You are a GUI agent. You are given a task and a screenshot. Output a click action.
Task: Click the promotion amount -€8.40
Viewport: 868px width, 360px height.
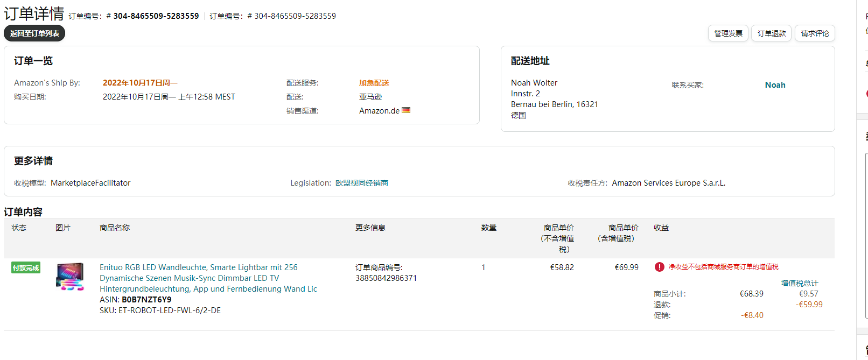(752, 315)
